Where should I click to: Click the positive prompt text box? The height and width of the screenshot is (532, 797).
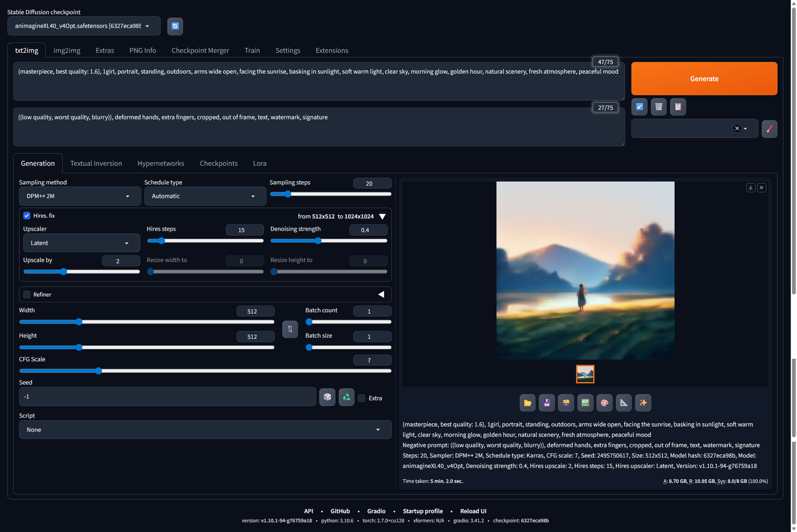coord(319,81)
